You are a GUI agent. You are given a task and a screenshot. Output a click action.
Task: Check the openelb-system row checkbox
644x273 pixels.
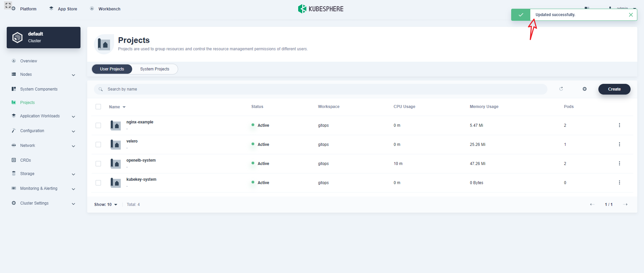(98, 164)
